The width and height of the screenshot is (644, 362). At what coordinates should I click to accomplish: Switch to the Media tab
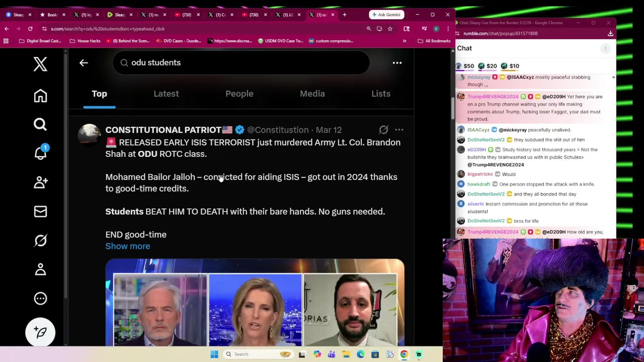[x=312, y=94]
